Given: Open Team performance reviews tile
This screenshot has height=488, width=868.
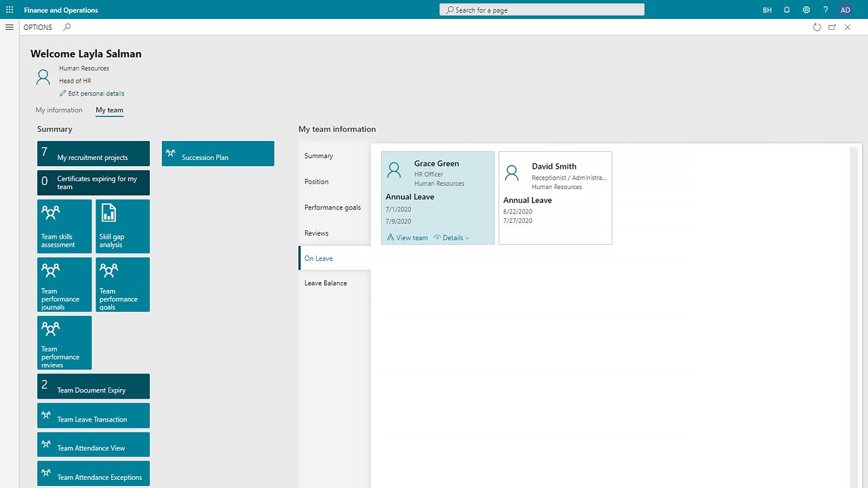Looking at the screenshot, I should (64, 343).
